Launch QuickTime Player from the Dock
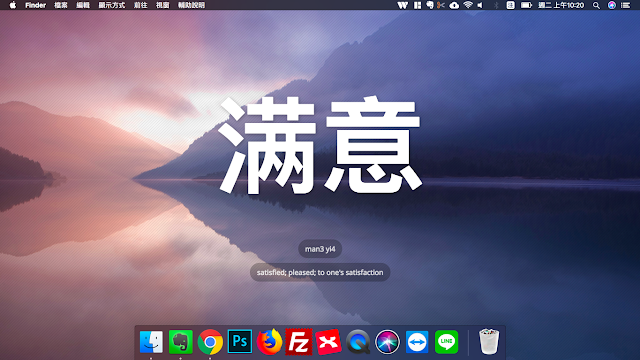The image size is (640, 360). click(358, 342)
